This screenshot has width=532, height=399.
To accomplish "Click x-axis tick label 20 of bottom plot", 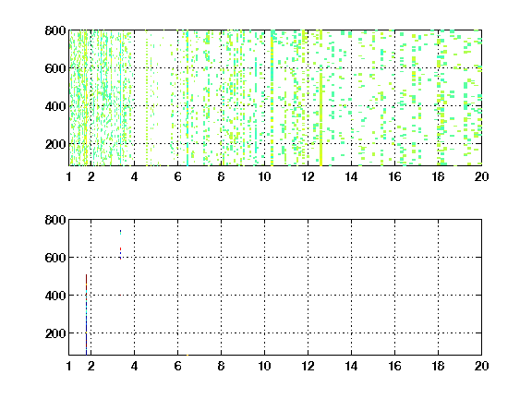I will tap(481, 366).
